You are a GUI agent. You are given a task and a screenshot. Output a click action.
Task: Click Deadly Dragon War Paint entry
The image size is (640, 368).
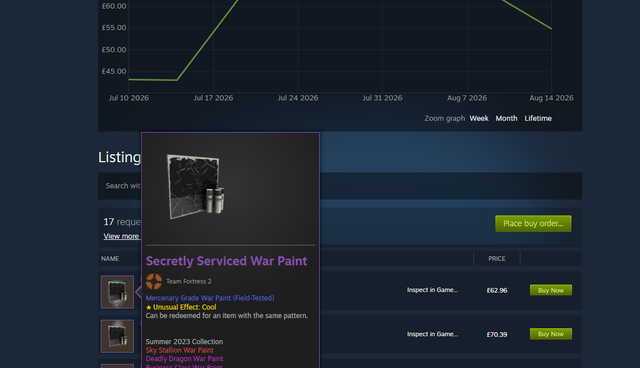184,359
